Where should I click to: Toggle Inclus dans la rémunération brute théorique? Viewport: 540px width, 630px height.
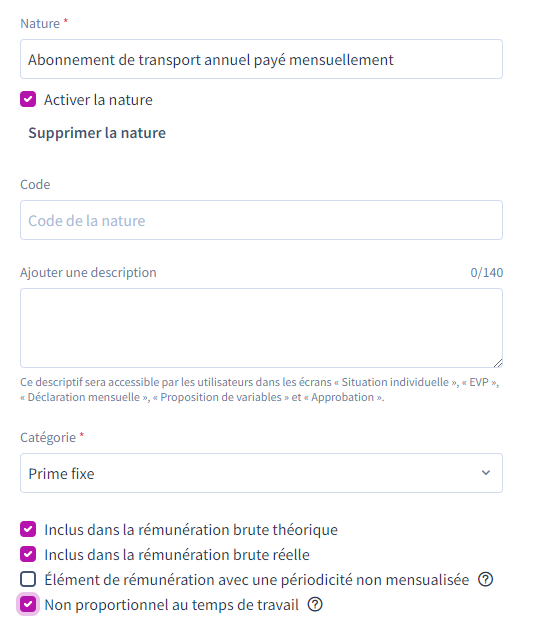(28, 530)
